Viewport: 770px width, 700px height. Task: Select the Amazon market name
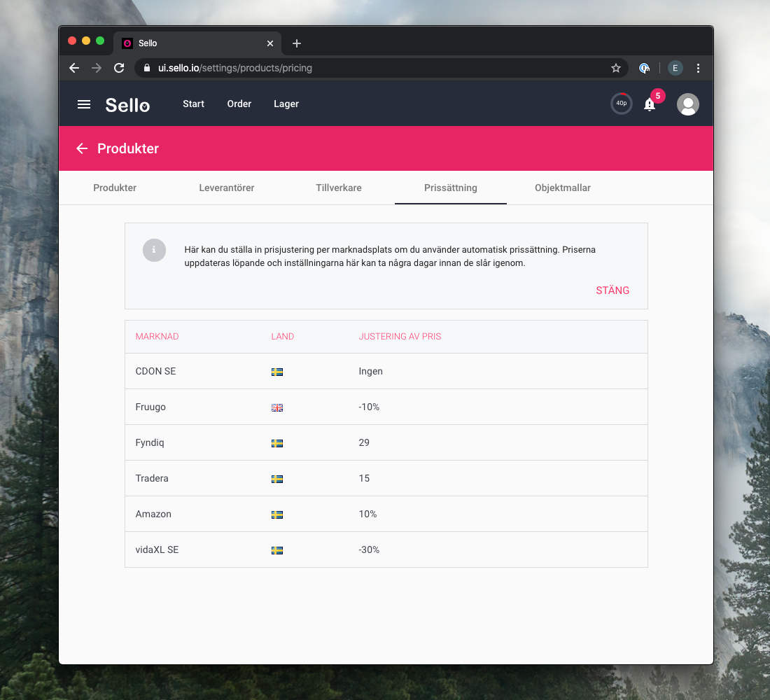pos(153,514)
